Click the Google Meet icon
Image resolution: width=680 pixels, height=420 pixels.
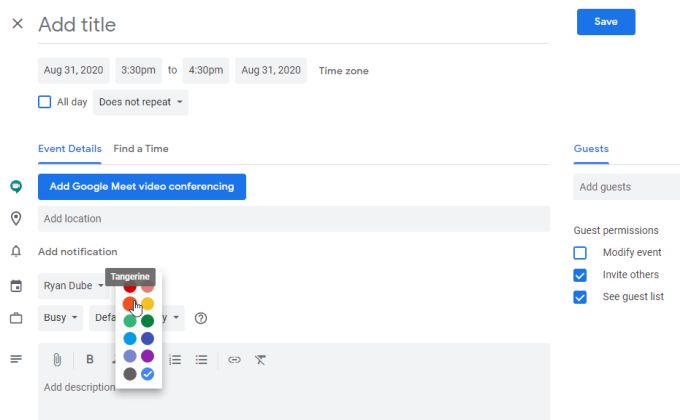pyautogui.click(x=16, y=187)
